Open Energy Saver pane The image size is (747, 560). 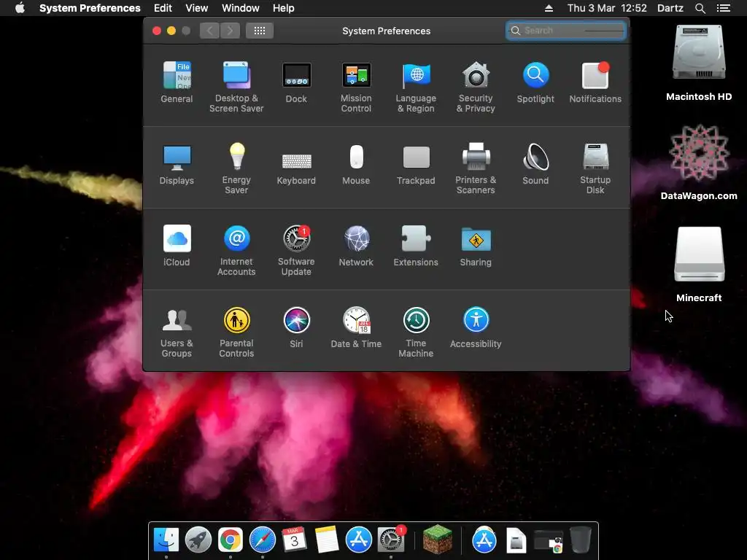(x=236, y=168)
